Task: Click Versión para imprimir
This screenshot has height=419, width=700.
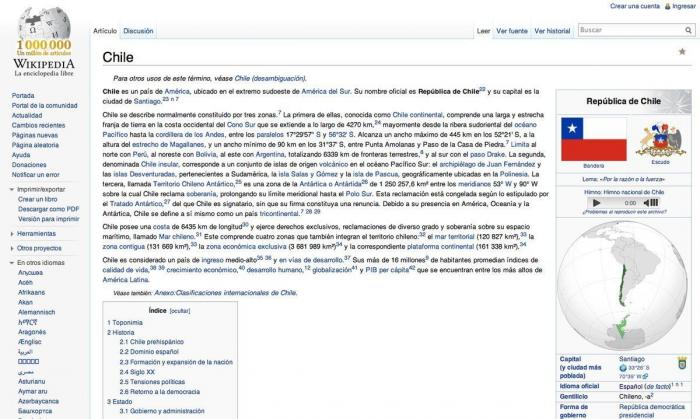Action: pyautogui.click(x=49, y=219)
